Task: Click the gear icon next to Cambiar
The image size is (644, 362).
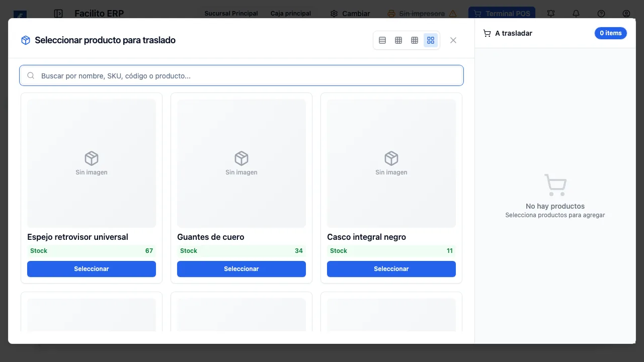Action: (x=334, y=14)
